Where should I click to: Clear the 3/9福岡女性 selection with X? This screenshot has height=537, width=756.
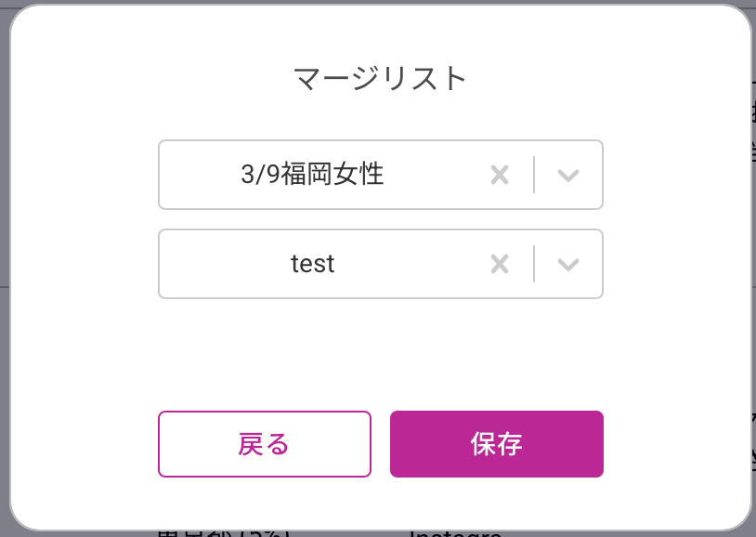[x=500, y=175]
